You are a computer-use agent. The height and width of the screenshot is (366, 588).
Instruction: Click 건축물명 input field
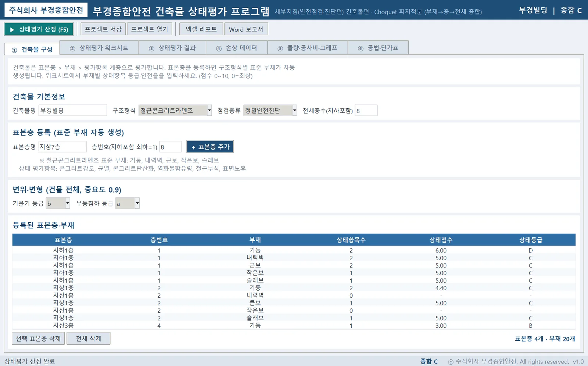click(73, 110)
